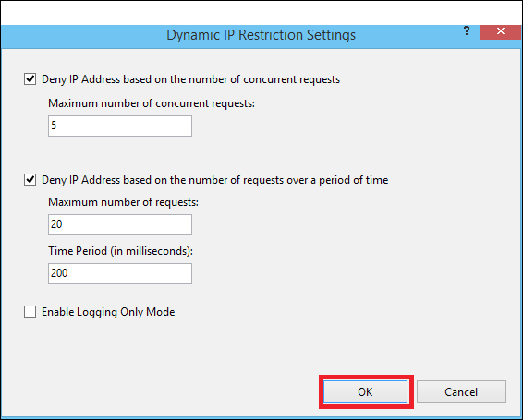The width and height of the screenshot is (523, 420).
Task: Focus the maximum number of requests field
Action: click(x=120, y=224)
